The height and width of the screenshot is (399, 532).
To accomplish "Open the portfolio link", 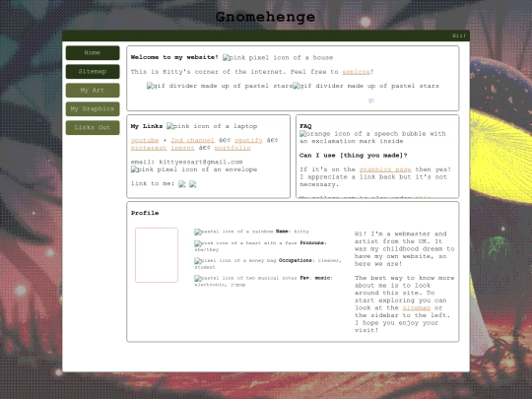I will [x=233, y=148].
